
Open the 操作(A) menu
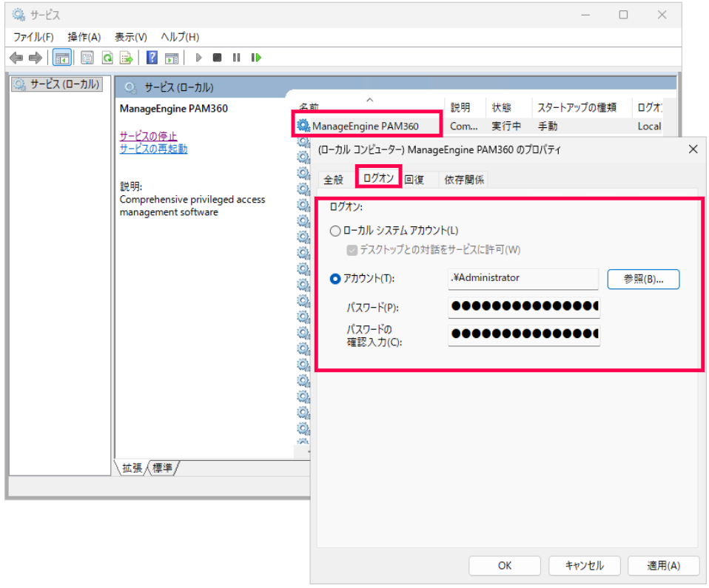[84, 37]
